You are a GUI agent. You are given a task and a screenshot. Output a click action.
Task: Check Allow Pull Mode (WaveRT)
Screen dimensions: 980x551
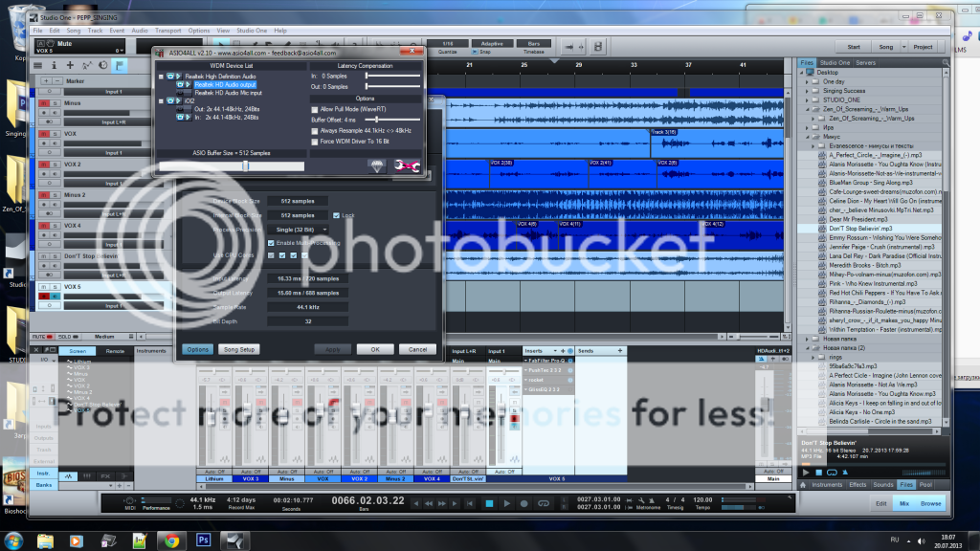click(x=314, y=109)
